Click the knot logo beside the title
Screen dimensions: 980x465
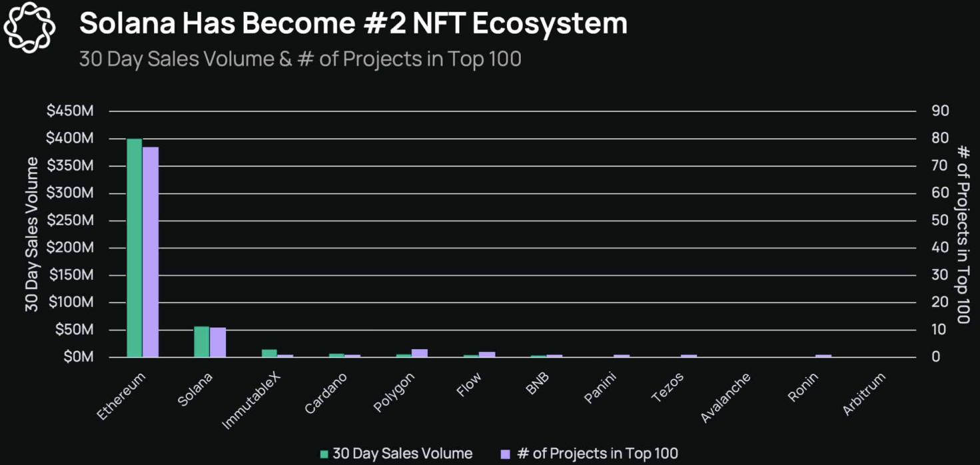click(30, 27)
